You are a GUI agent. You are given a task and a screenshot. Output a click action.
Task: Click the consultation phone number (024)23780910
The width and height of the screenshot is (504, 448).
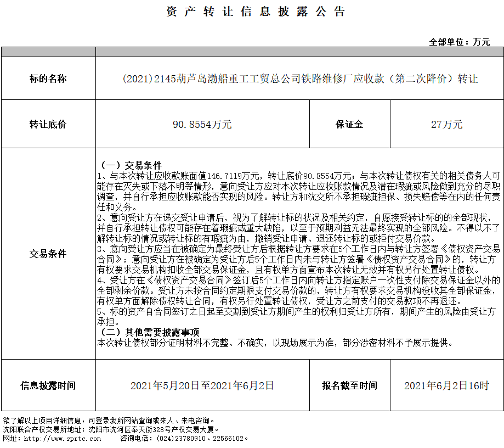click(181, 439)
